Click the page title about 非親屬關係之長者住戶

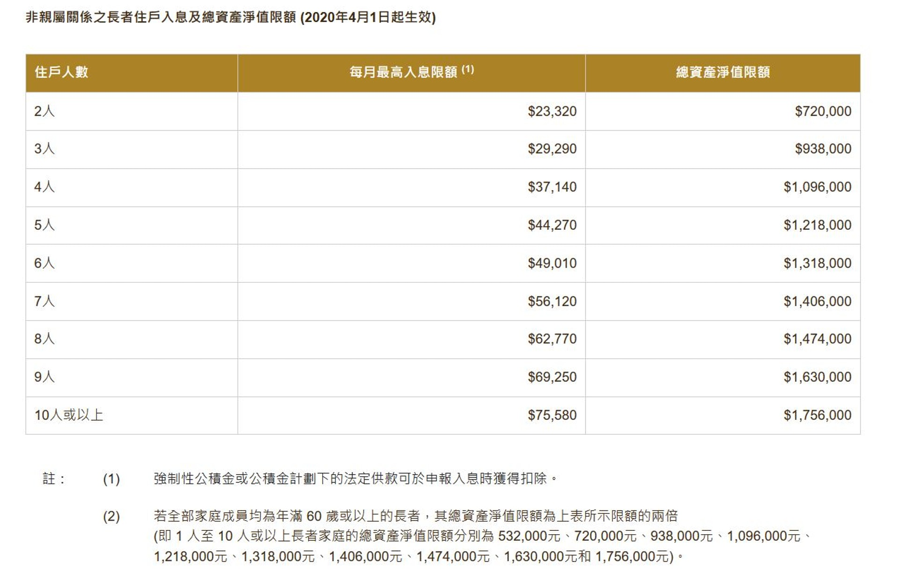(231, 18)
